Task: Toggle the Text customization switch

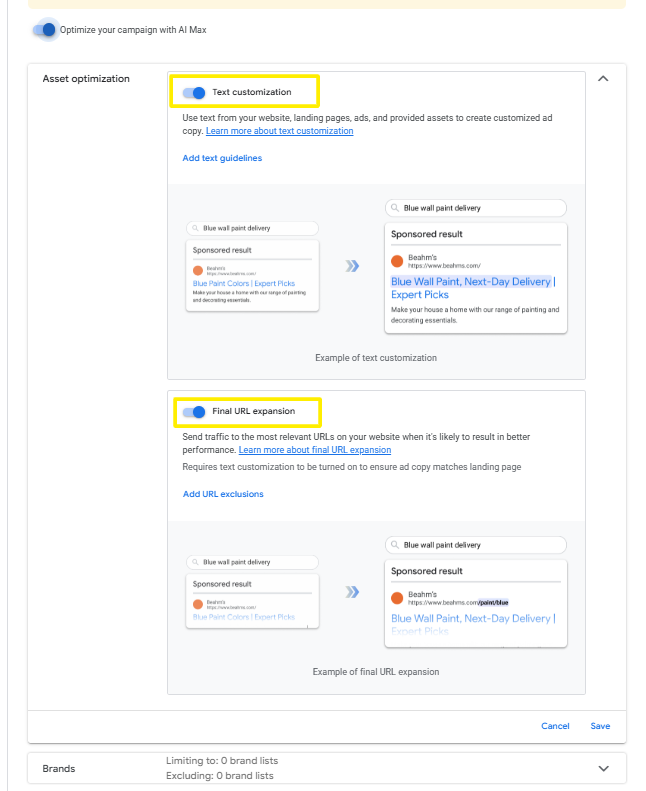Action: point(194,93)
